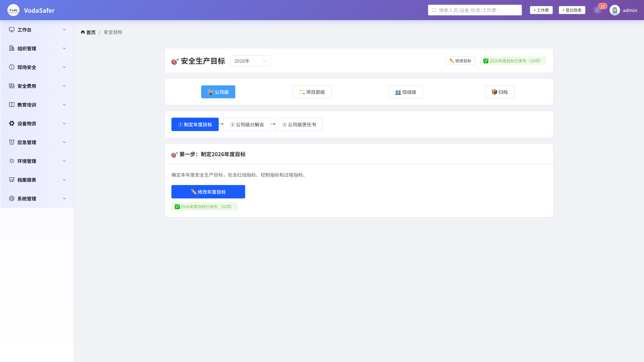Click the + 登记隐患 button
Image resolution: width=644 pixels, height=362 pixels.
click(x=572, y=10)
